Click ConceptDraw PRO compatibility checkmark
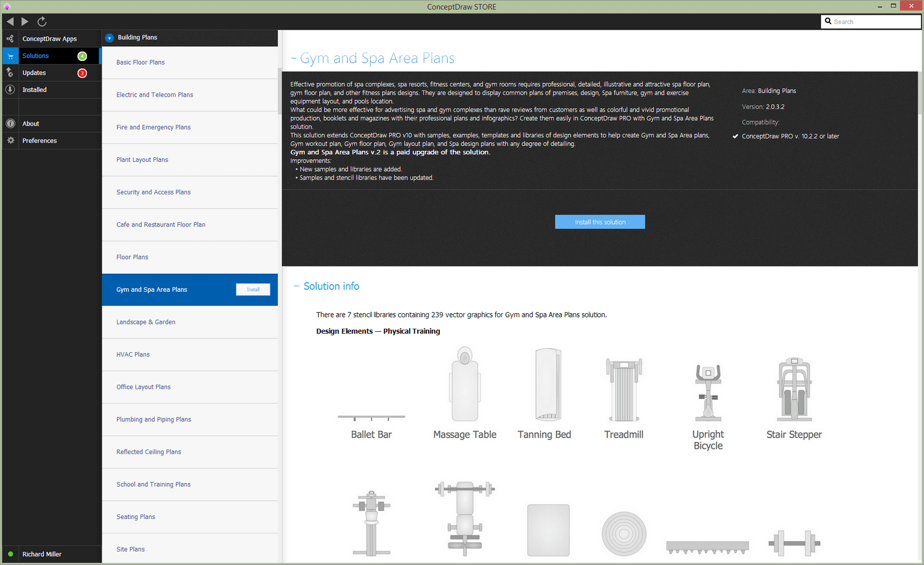The image size is (924, 565). point(736,137)
